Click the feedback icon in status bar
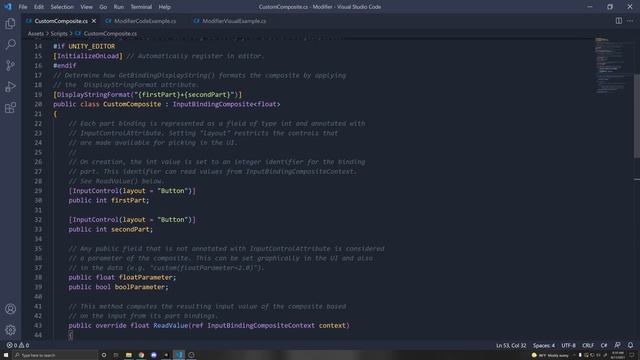 618,345
